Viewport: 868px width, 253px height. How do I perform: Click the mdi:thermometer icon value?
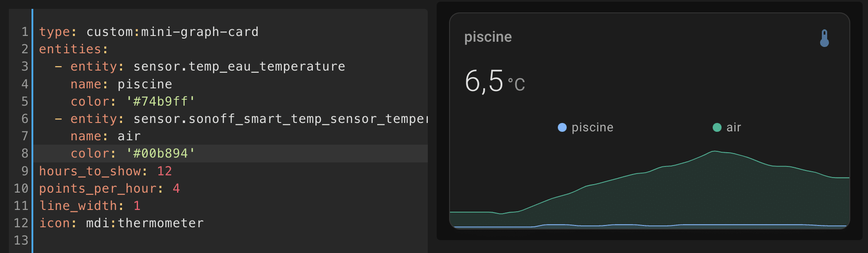point(145,223)
